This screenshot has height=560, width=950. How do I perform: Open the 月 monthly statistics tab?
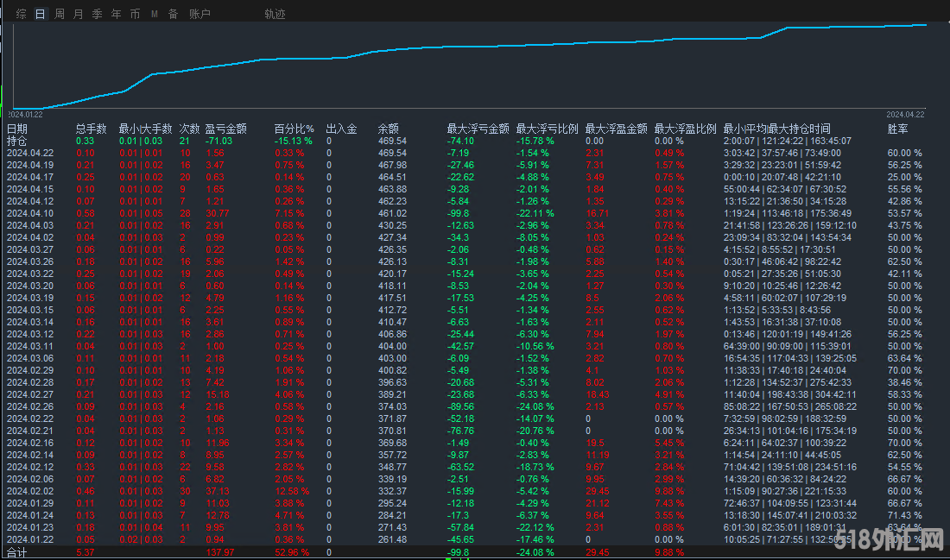[79, 14]
